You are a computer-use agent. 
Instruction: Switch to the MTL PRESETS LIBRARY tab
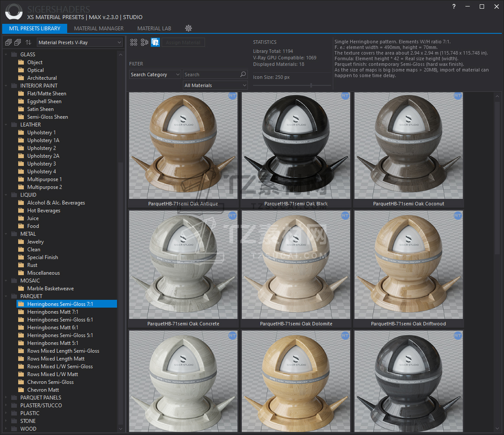[x=35, y=28]
